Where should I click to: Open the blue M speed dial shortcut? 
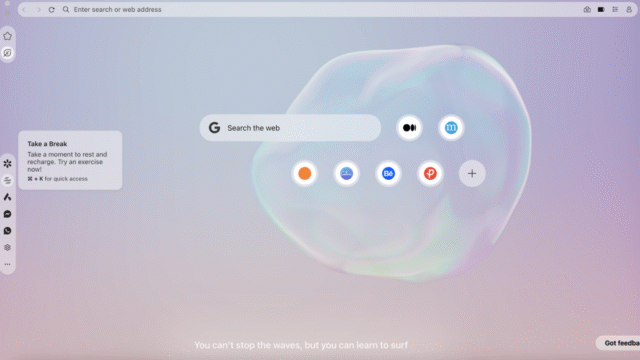coord(451,128)
